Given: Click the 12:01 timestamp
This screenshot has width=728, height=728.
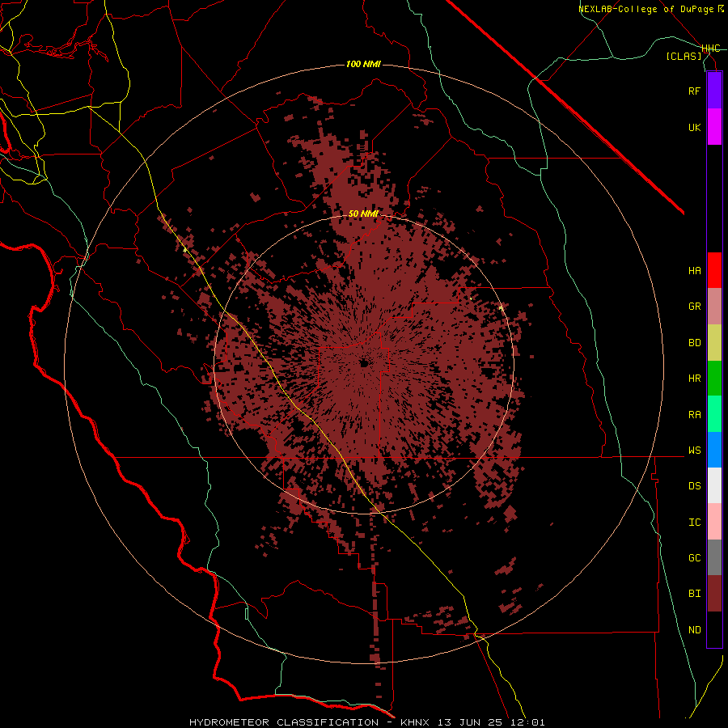Looking at the screenshot, I should tap(528, 722).
